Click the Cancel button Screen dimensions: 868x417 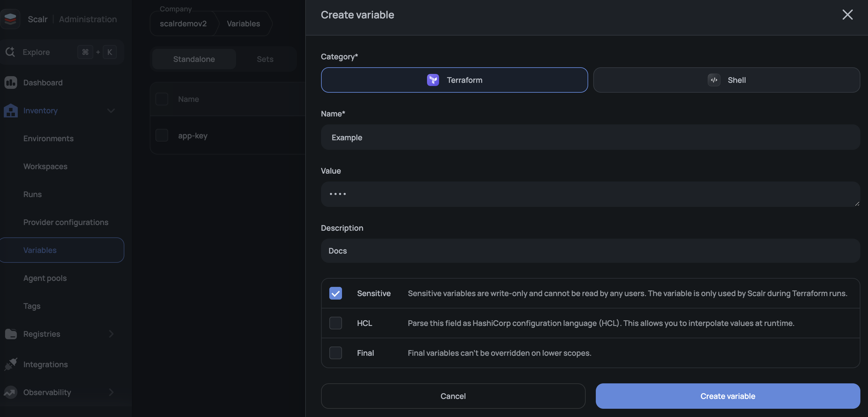[453, 396]
